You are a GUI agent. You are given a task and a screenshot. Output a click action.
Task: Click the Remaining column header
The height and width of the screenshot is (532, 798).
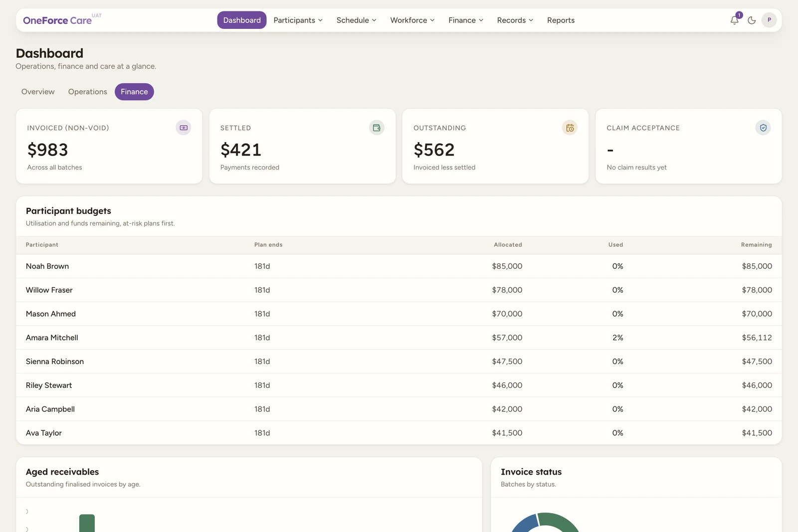(756, 245)
